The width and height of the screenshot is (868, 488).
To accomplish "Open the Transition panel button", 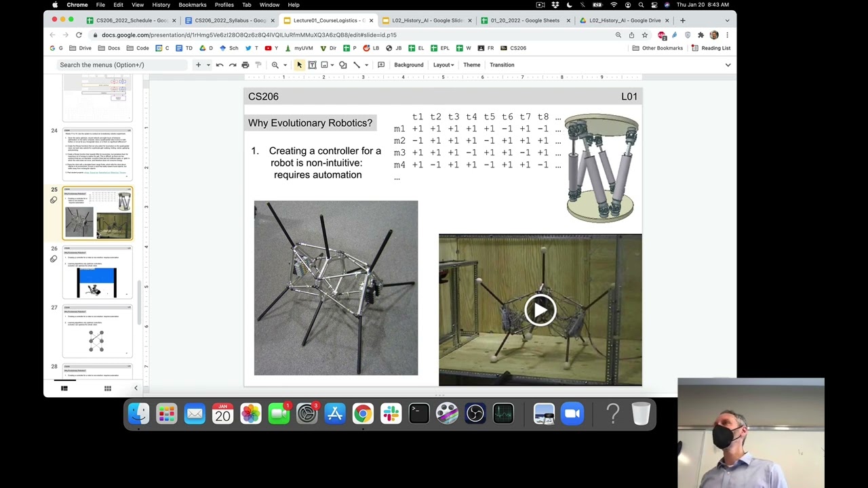I will pos(502,65).
